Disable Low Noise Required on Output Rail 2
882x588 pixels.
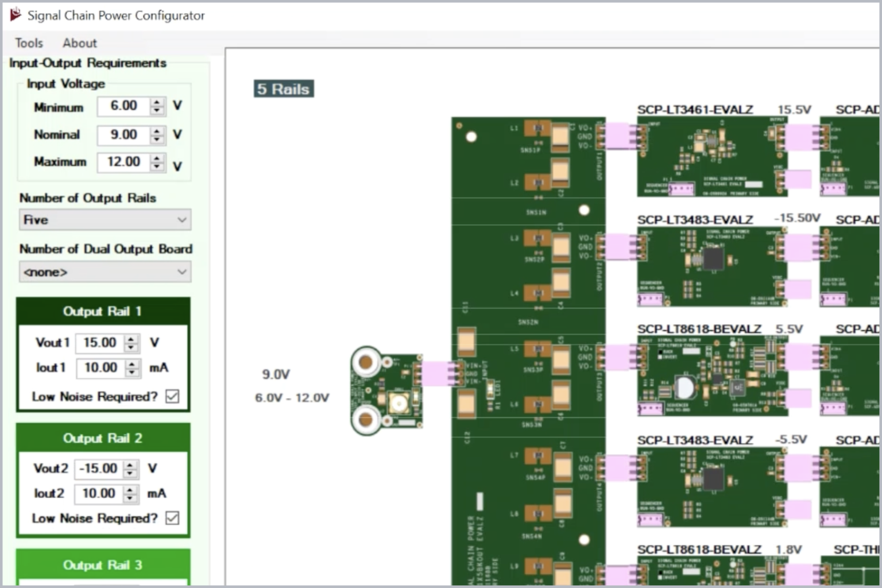click(x=173, y=517)
